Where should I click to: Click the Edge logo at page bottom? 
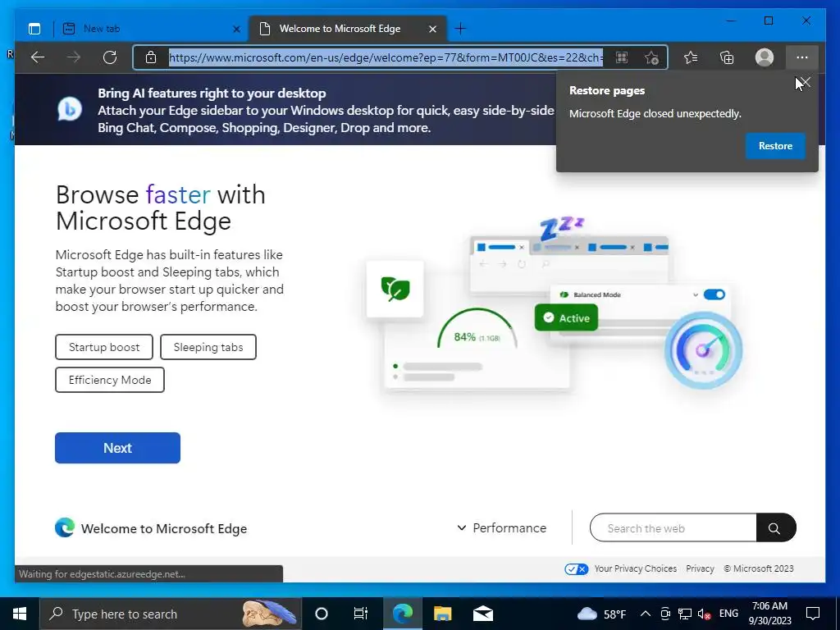coord(65,527)
